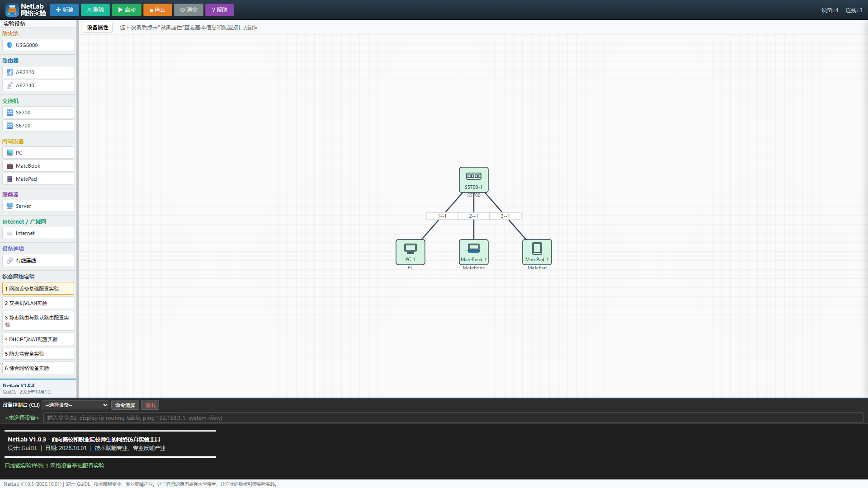Click the 设备: 4 device count
Image resolution: width=868 pixels, height=488 pixels.
[830, 10]
